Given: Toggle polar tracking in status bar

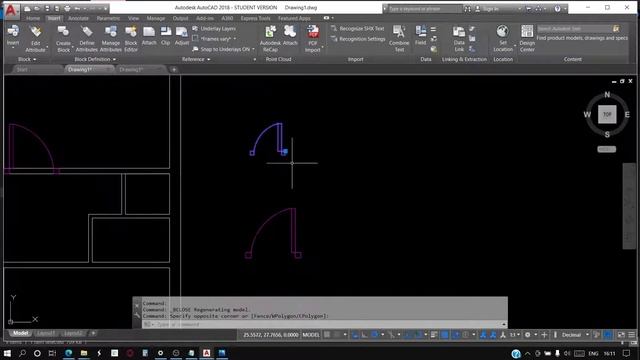Looking at the screenshot, I should pyautogui.click(x=374, y=335).
